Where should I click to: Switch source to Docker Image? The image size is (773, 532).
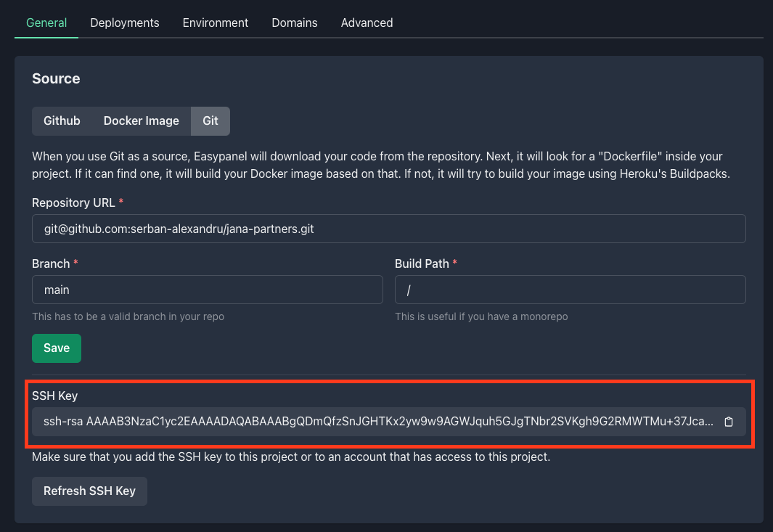pyautogui.click(x=141, y=120)
